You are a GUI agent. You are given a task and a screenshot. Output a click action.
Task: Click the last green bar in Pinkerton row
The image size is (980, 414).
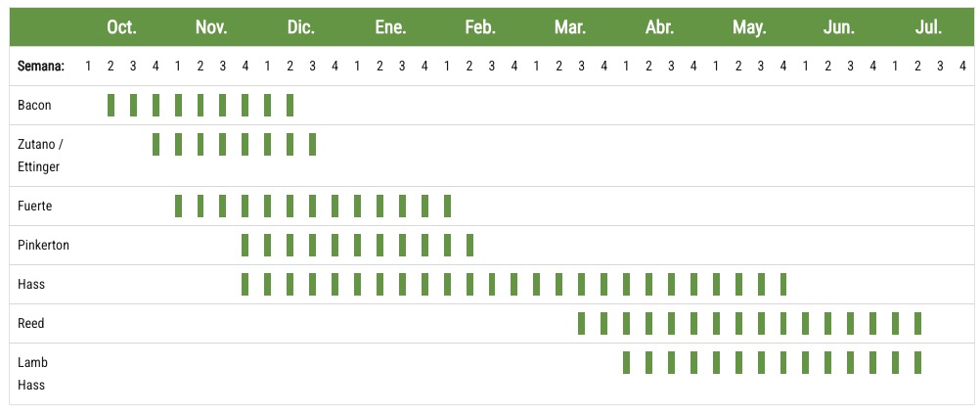pos(470,245)
